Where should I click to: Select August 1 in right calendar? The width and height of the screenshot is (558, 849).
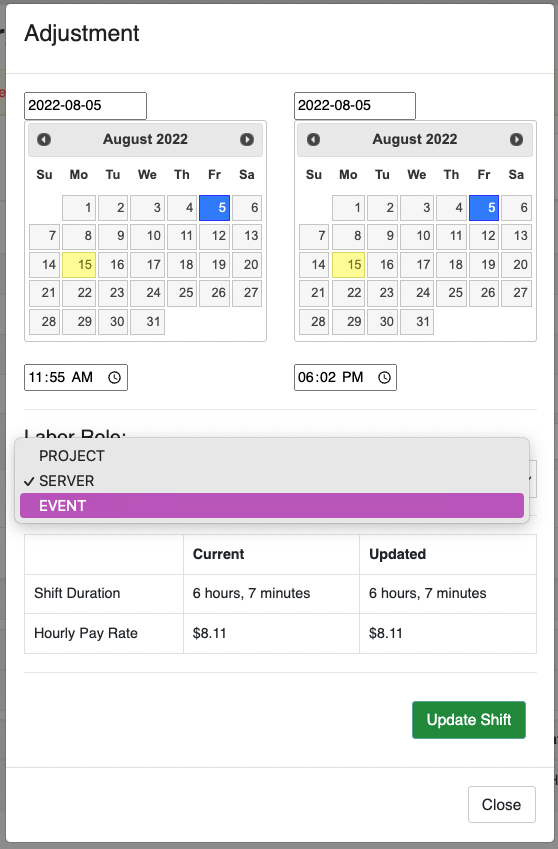coord(349,208)
